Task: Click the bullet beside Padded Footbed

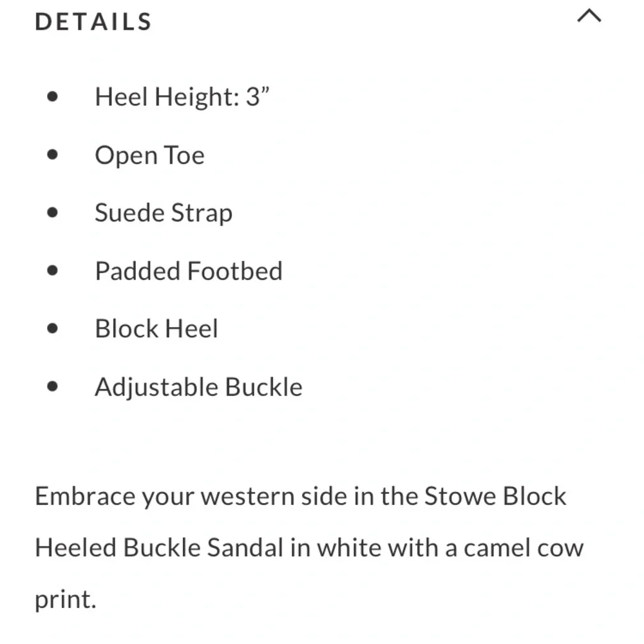Action: pyautogui.click(x=53, y=271)
